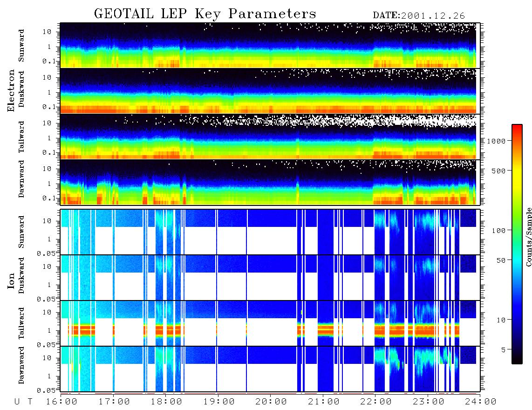Click the "500" color scale value
532x410 pixels.
[498, 171]
